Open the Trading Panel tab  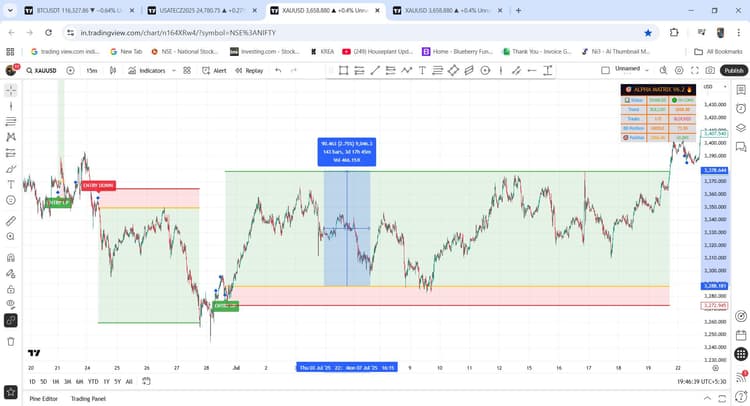pos(88,398)
